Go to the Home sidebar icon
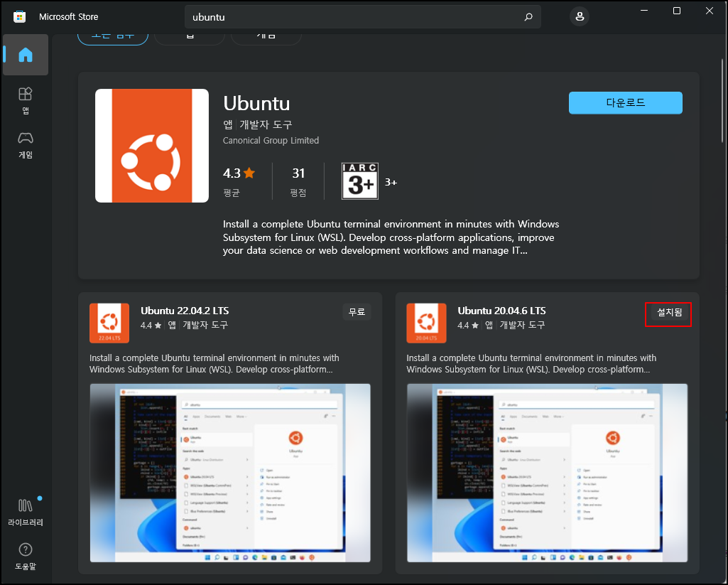Viewport: 728px width, 585px height. [x=26, y=55]
